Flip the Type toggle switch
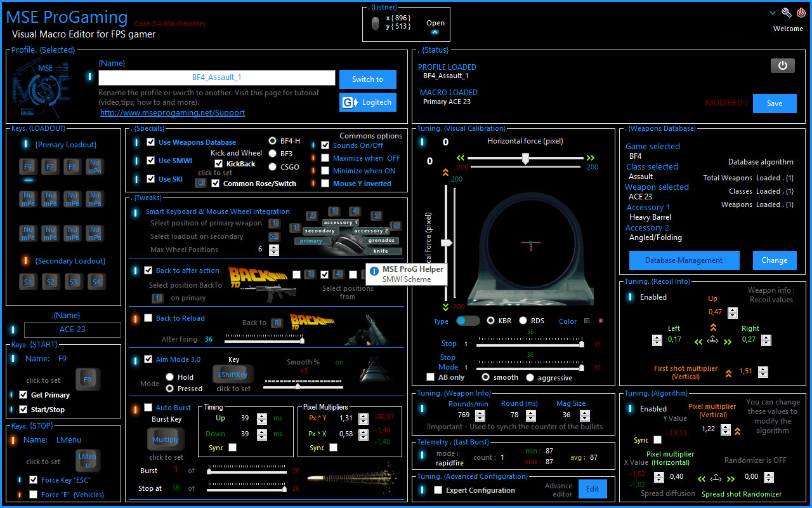The height and width of the screenshot is (508, 812). (468, 321)
